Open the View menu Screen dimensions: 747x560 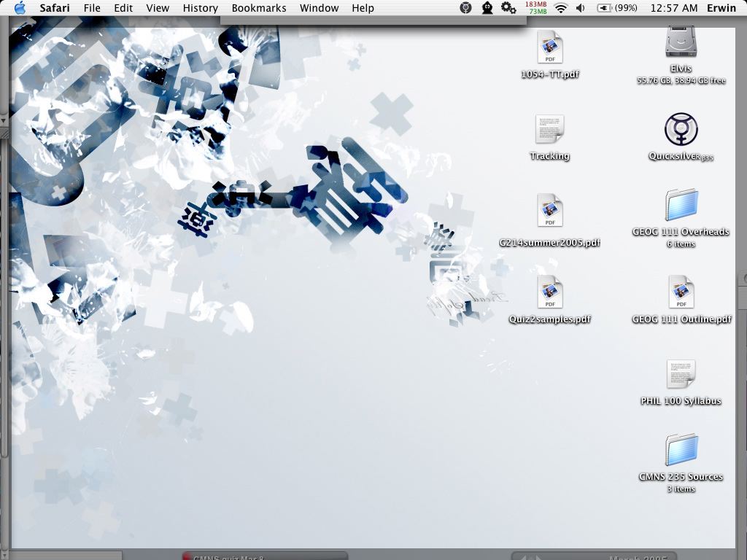point(158,8)
